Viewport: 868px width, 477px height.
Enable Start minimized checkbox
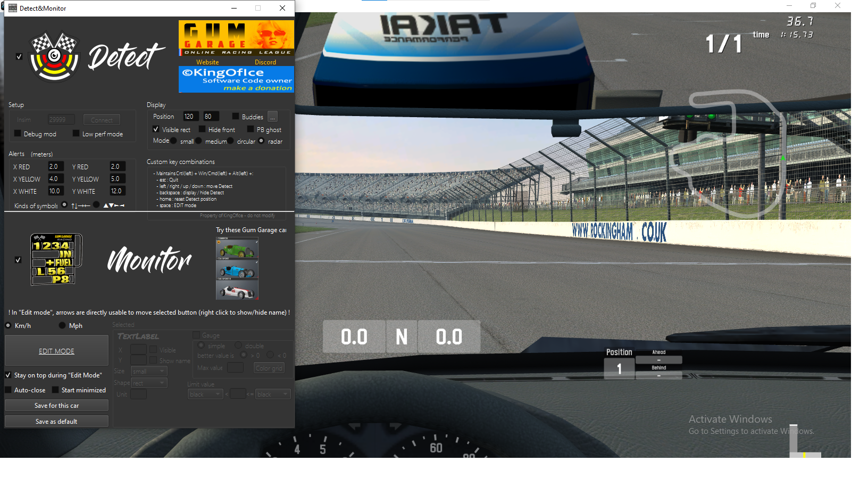click(55, 390)
